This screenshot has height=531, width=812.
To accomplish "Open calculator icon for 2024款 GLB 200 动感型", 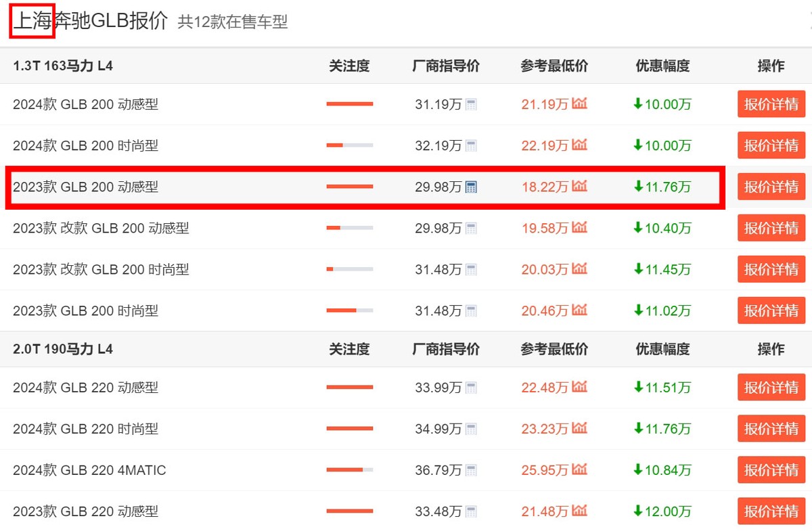I will coord(471,104).
